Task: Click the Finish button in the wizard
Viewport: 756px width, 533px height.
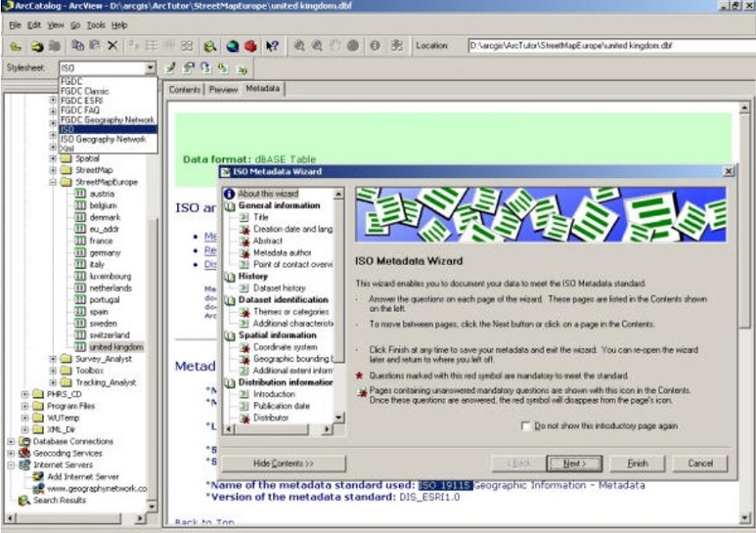Action: [637, 463]
